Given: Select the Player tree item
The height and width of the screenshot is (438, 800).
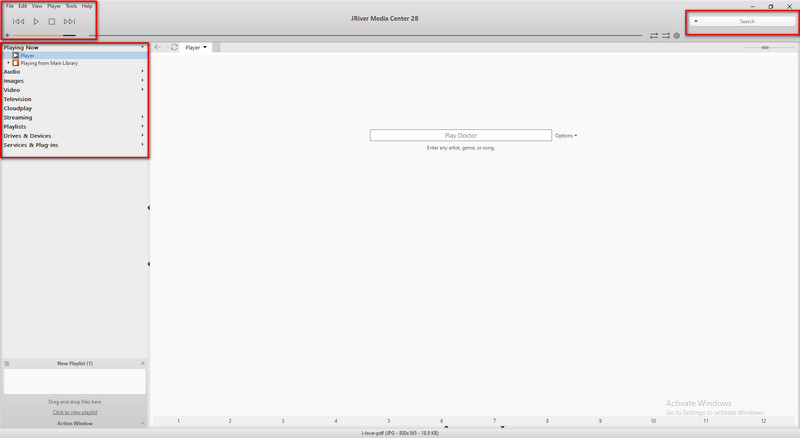Looking at the screenshot, I should (x=28, y=55).
